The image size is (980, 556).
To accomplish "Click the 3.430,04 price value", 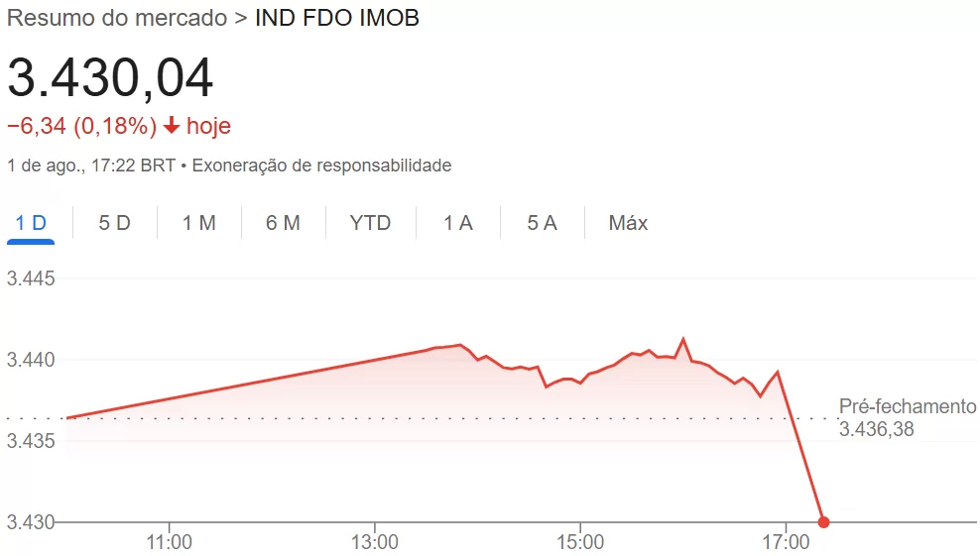I will pos(110,78).
